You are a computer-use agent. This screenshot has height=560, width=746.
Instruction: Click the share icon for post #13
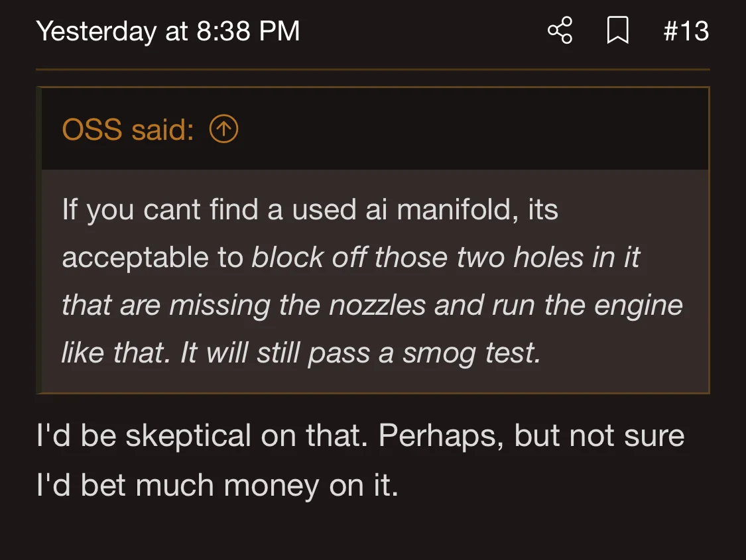pyautogui.click(x=560, y=31)
